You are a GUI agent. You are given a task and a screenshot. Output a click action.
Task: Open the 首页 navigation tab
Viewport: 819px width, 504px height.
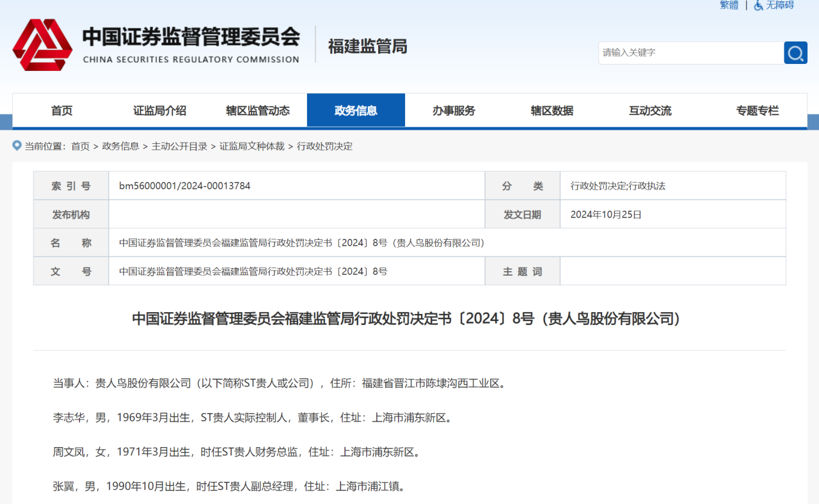(x=62, y=111)
